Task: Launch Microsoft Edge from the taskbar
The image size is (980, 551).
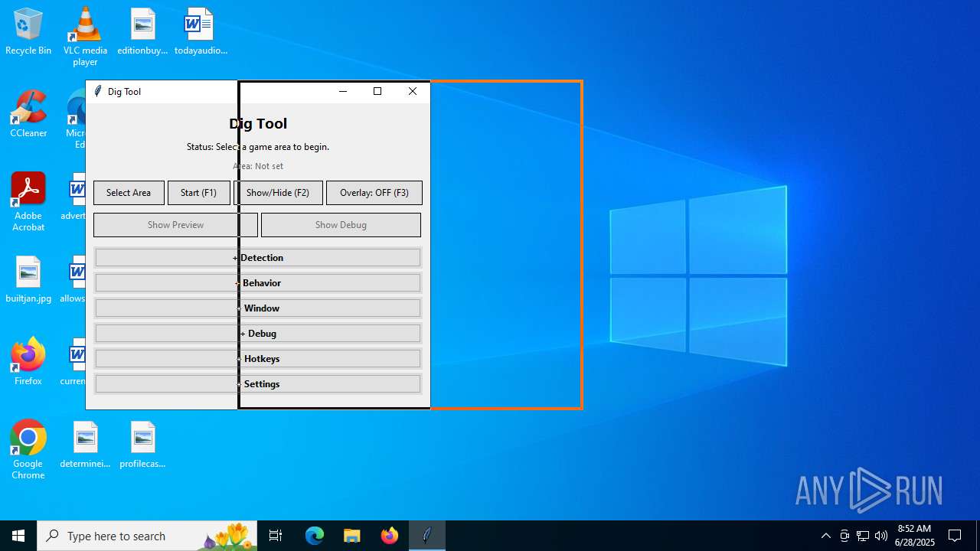Action: 315,536
